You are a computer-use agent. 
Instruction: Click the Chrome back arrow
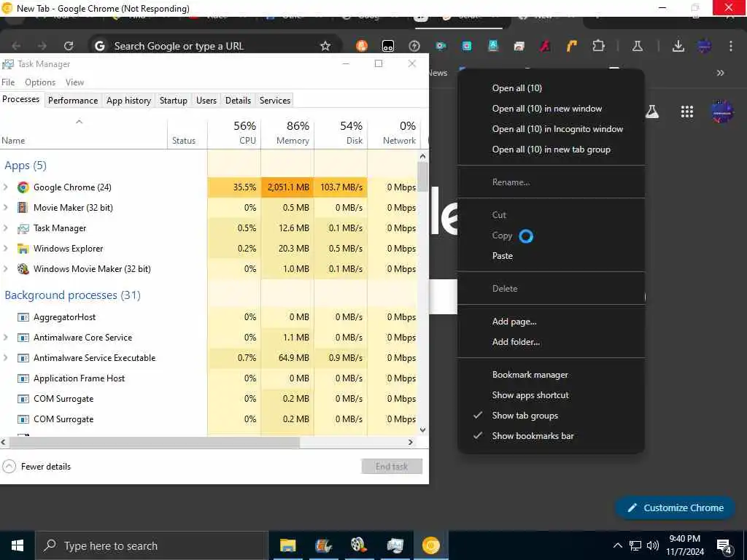16,46
